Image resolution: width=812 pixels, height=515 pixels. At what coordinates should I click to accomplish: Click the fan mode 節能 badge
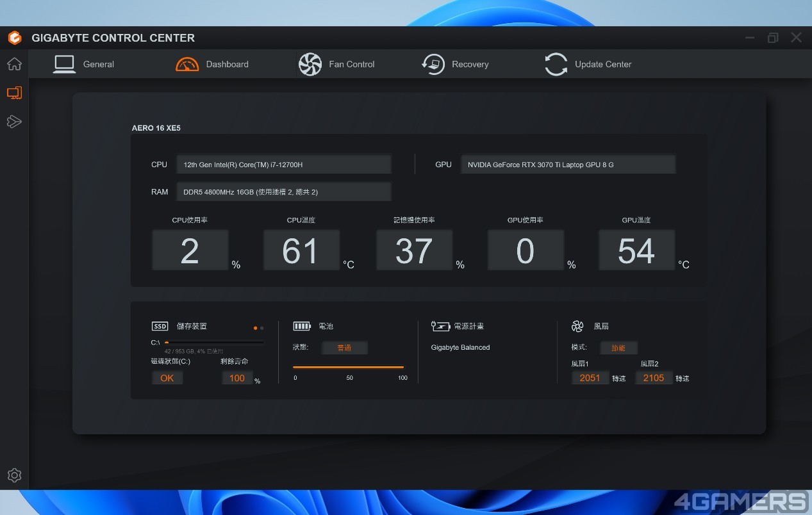click(x=618, y=348)
